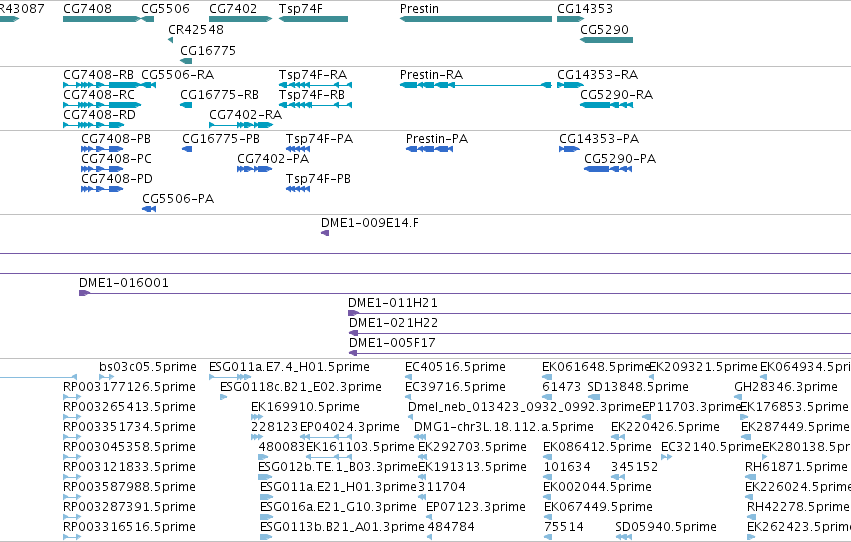Select the EK067449.5prime EST glyph
851x542 pixels.
(x=548, y=518)
